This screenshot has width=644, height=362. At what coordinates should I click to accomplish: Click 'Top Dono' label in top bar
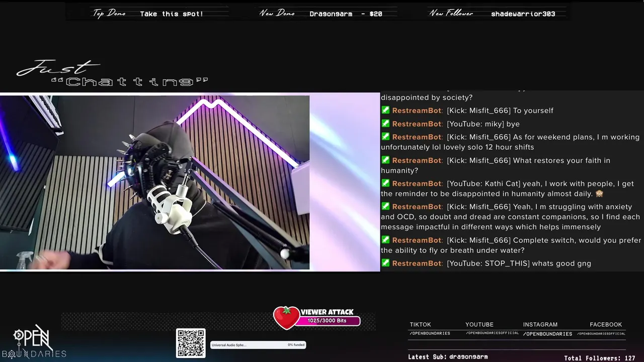(109, 13)
